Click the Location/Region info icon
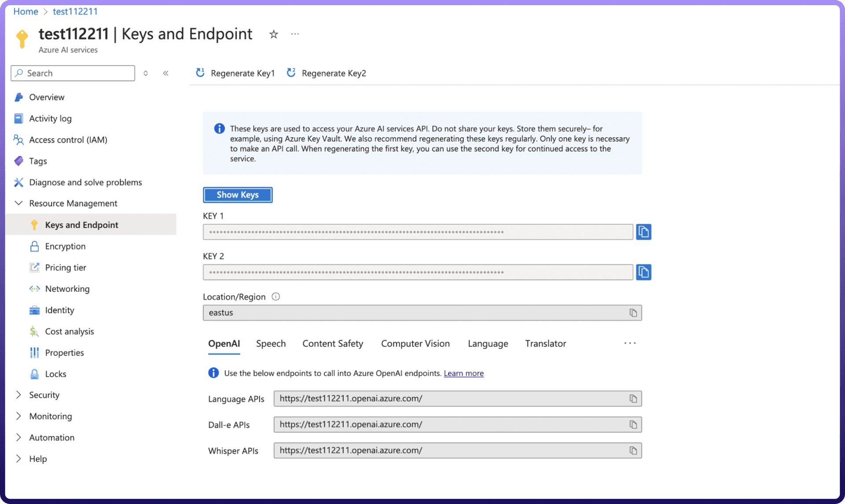 (x=276, y=297)
